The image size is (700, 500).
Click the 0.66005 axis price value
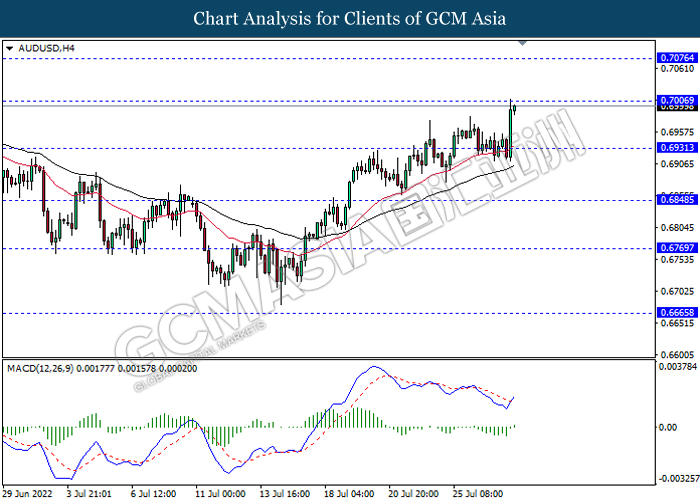677,355
